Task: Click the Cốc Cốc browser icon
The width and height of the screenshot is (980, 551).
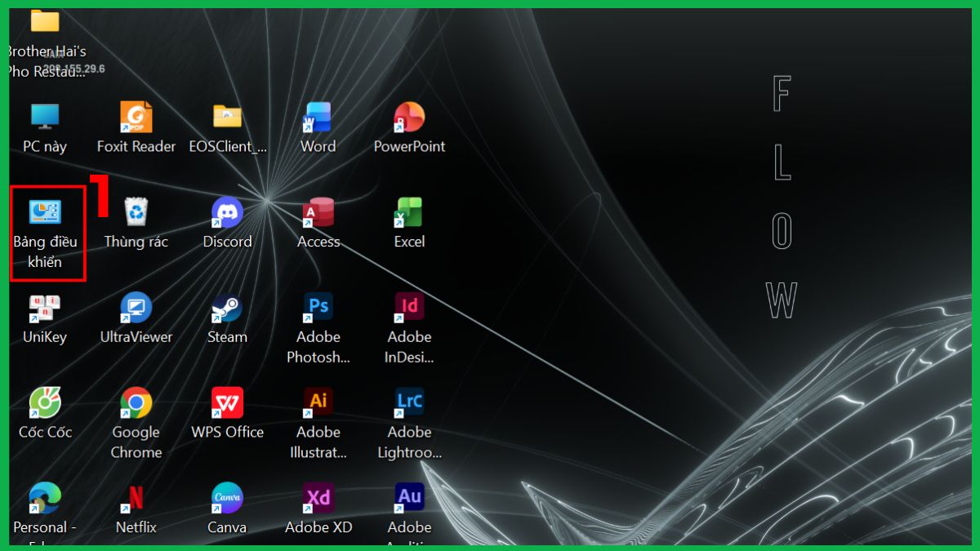Action: point(45,403)
